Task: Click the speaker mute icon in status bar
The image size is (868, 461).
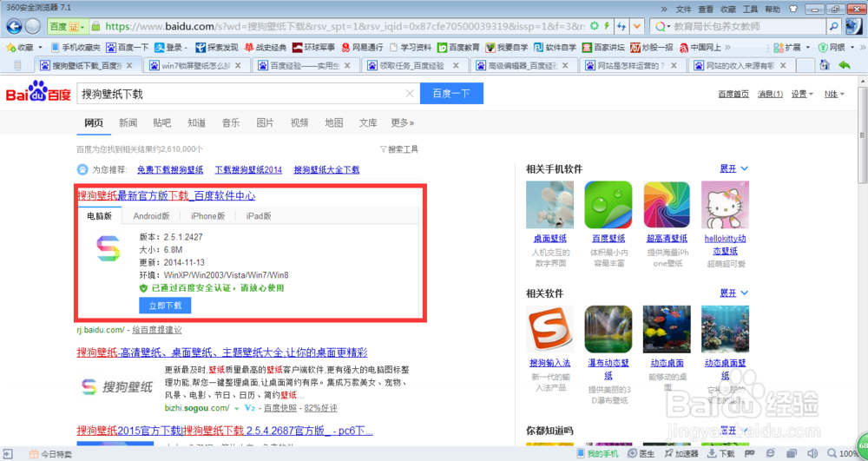Action: 812,454
